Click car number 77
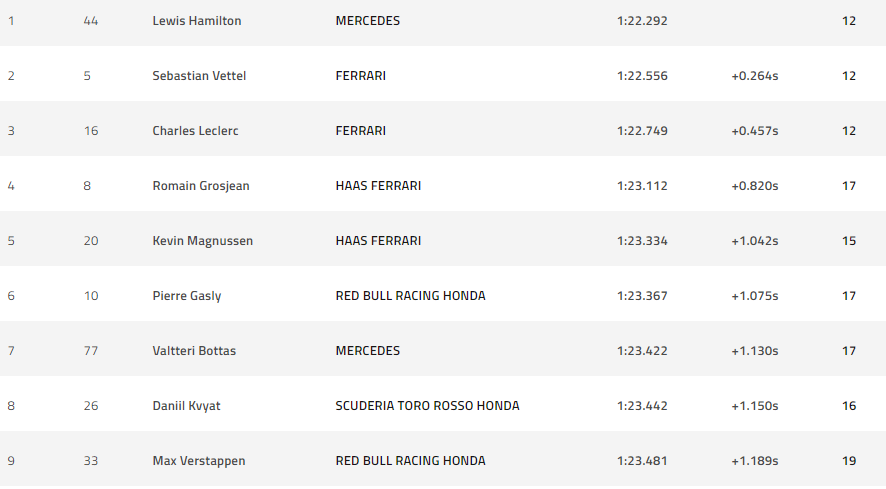886x489 pixels. click(x=91, y=351)
